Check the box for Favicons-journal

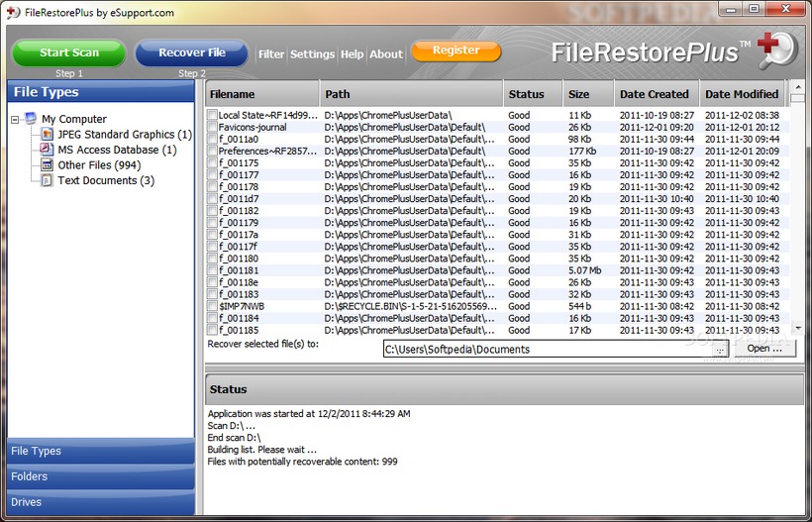point(212,127)
